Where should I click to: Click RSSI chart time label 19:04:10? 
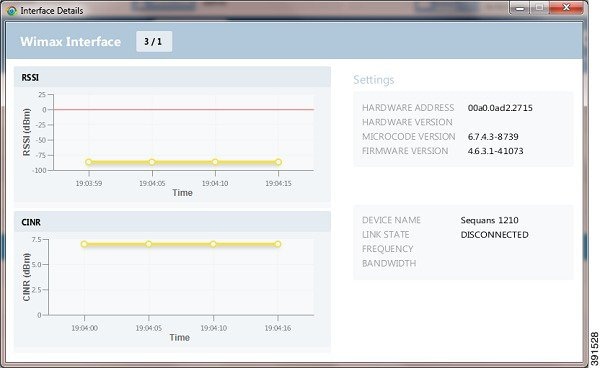coord(215,183)
